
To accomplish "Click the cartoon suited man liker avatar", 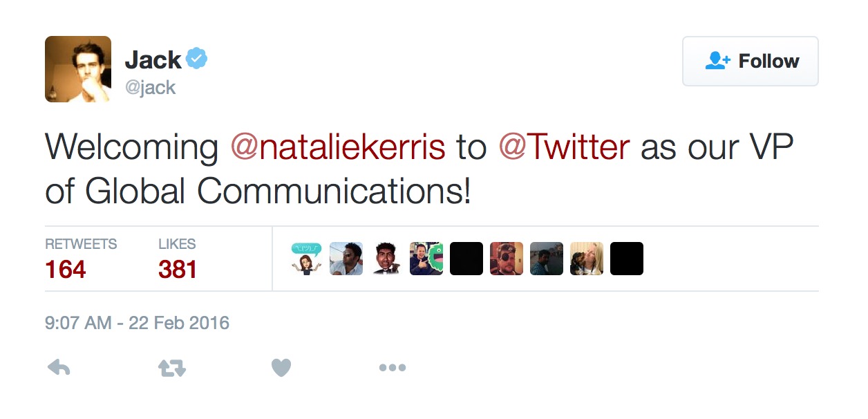I will tap(386, 259).
